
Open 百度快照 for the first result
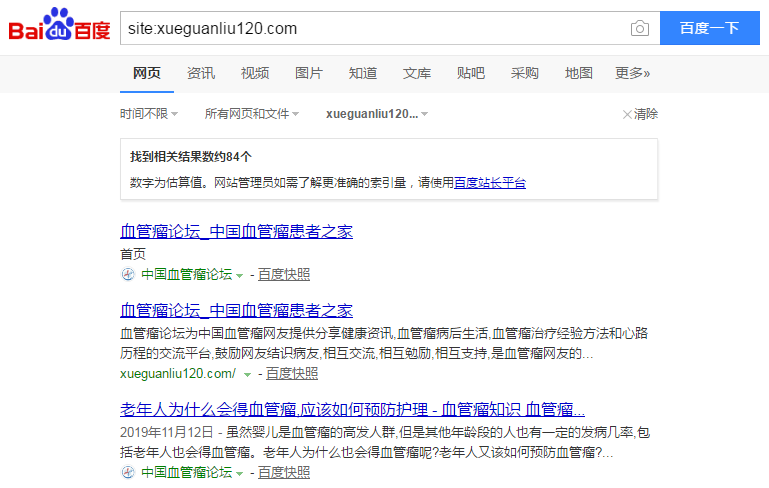click(284, 275)
